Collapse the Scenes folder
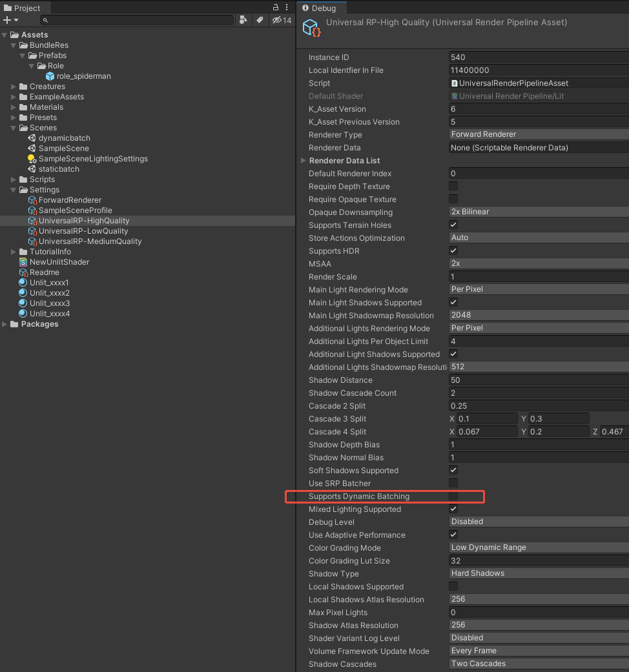 tap(14, 128)
